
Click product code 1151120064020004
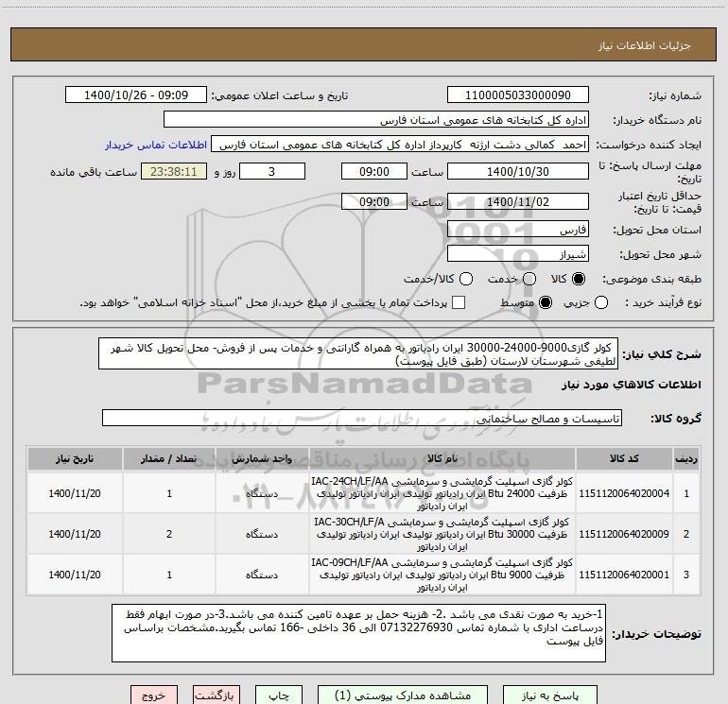tap(624, 493)
